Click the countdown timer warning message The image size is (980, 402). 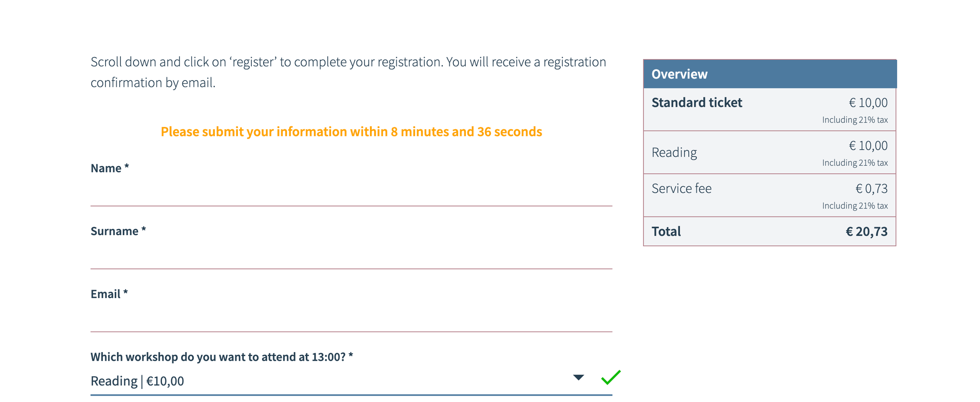coord(351,131)
